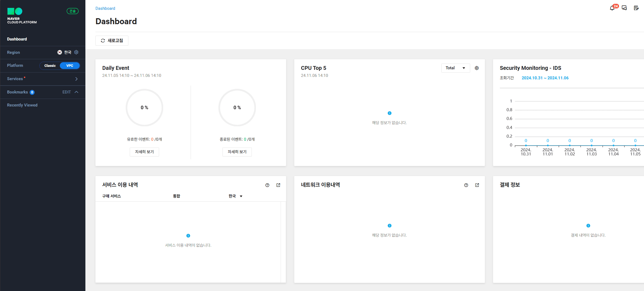Open the notifications bell icon
This screenshot has width=644, height=291.
[612, 8]
